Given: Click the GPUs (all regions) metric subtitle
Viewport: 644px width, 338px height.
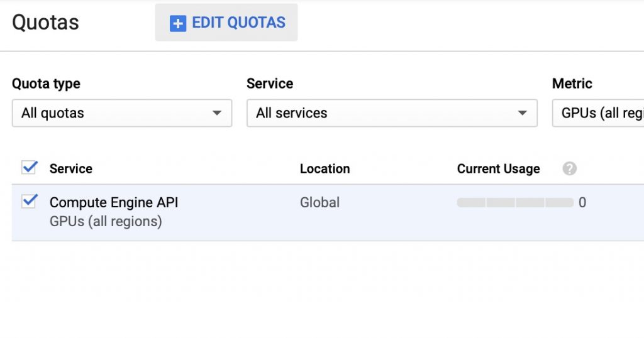Looking at the screenshot, I should pyautogui.click(x=106, y=222).
